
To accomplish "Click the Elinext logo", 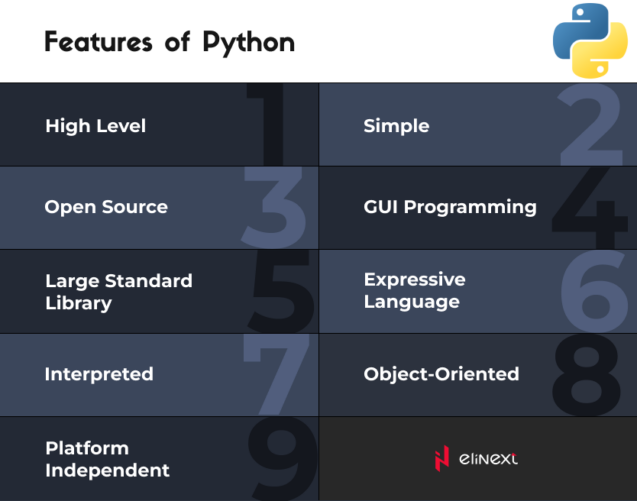I will (x=476, y=459).
